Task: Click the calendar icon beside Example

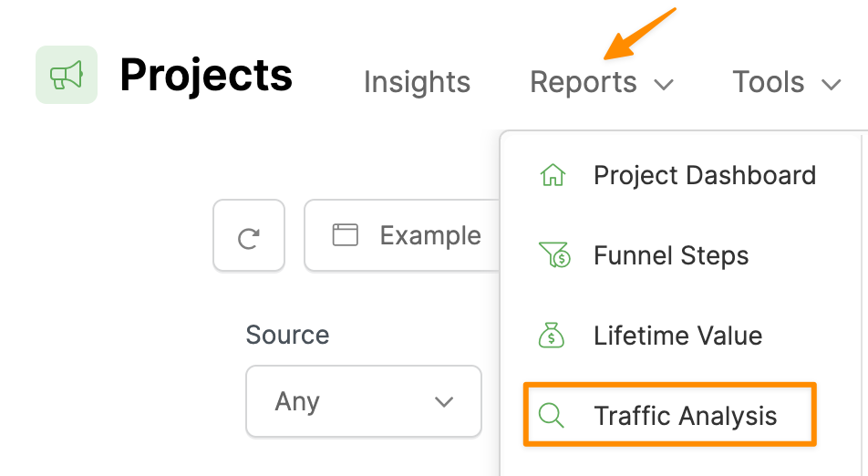Action: (x=345, y=235)
